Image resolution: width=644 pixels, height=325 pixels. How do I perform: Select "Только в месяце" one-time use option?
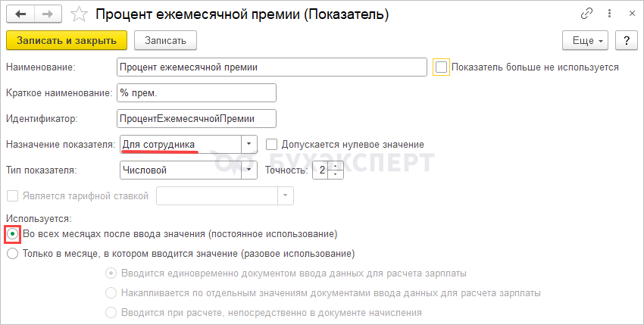[x=12, y=254]
